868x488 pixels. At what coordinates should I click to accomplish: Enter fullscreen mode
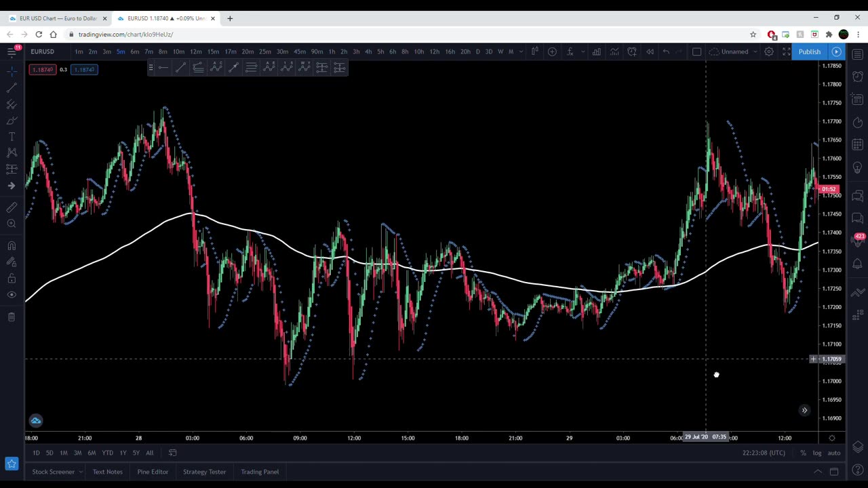[787, 52]
